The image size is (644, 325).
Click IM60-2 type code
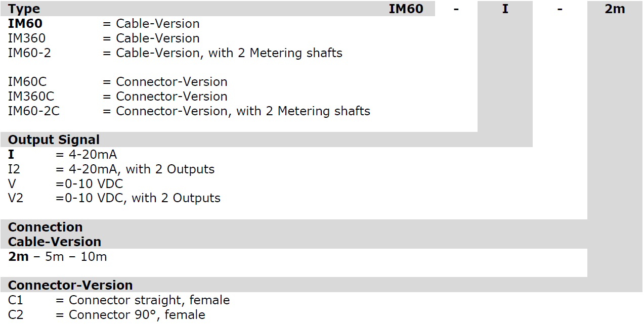(29, 53)
